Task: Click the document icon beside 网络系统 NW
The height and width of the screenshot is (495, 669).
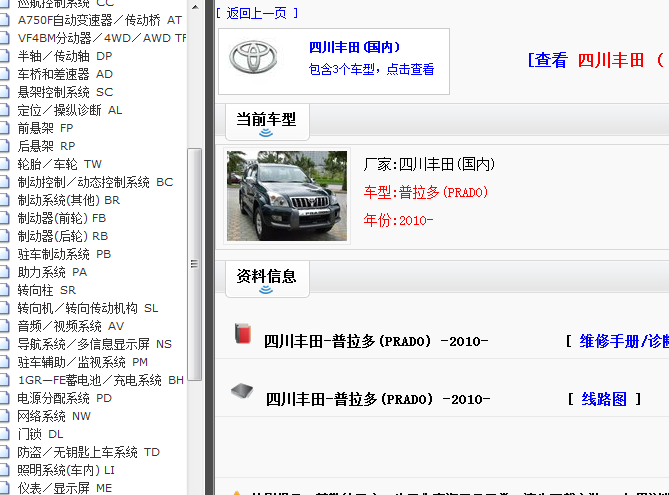Action: coord(4,416)
